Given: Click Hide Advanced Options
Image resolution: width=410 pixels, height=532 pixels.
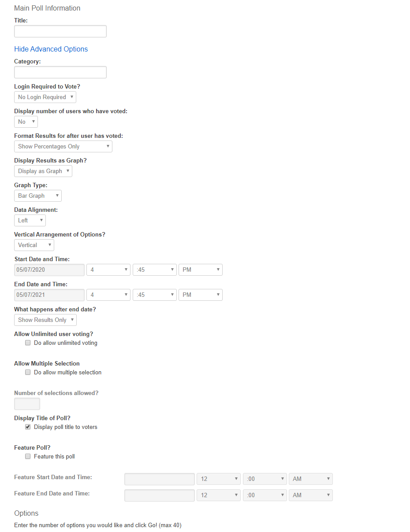Looking at the screenshot, I should tap(51, 49).
